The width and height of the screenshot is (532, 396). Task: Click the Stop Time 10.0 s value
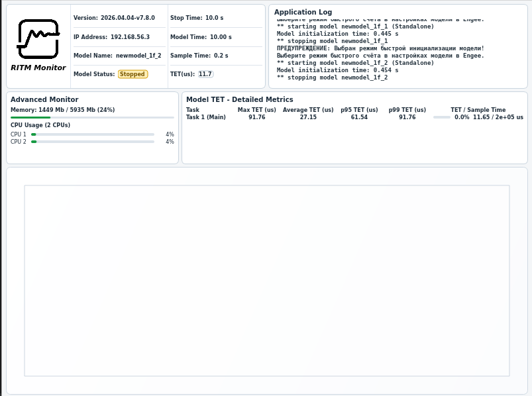214,18
